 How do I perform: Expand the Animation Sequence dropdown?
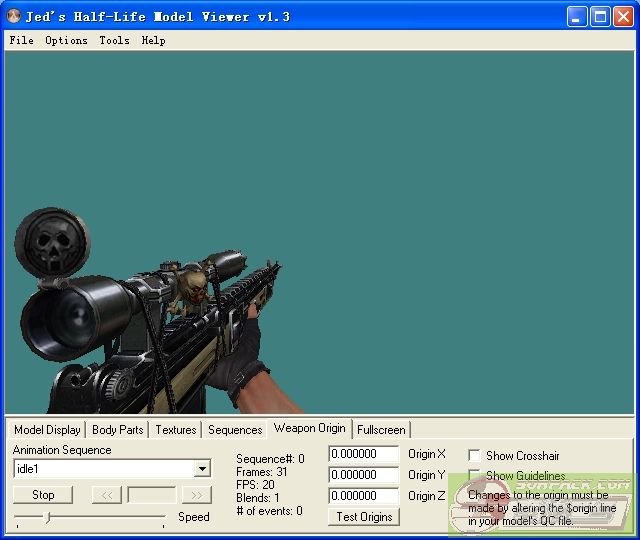(202, 469)
